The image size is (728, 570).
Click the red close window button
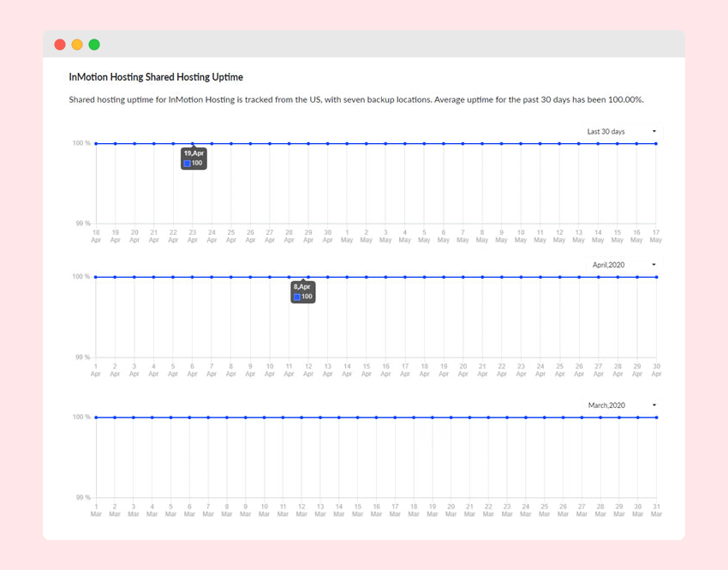click(x=60, y=45)
